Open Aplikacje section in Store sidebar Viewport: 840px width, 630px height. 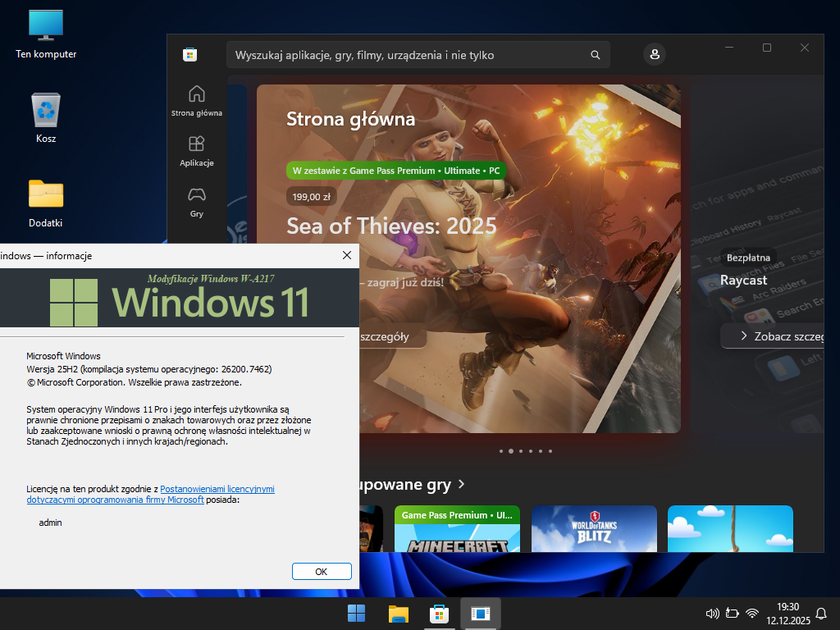[197, 151]
